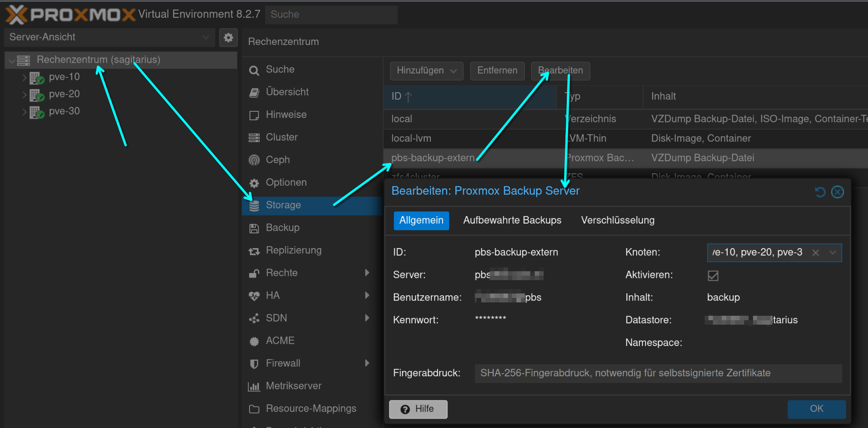Collapse the Rechenzentrum tree node
The image size is (868, 428).
coord(12,60)
